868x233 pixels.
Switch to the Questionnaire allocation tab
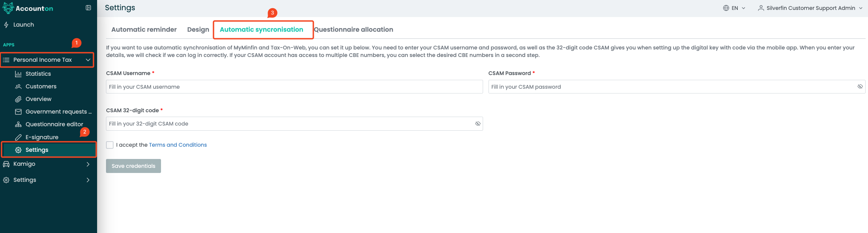[353, 30]
